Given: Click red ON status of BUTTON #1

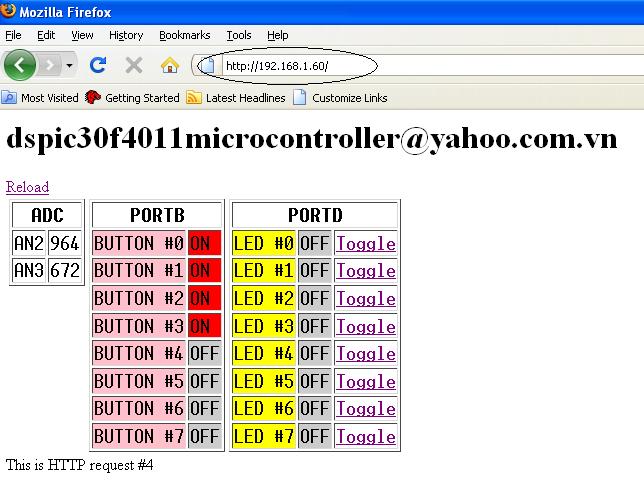Looking at the screenshot, I should [x=205, y=271].
